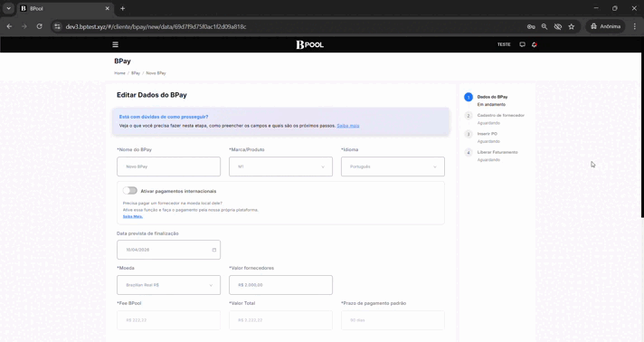Viewport: 644px width, 342px height.
Task: Reload the page in browser toolbar
Action: point(40,26)
